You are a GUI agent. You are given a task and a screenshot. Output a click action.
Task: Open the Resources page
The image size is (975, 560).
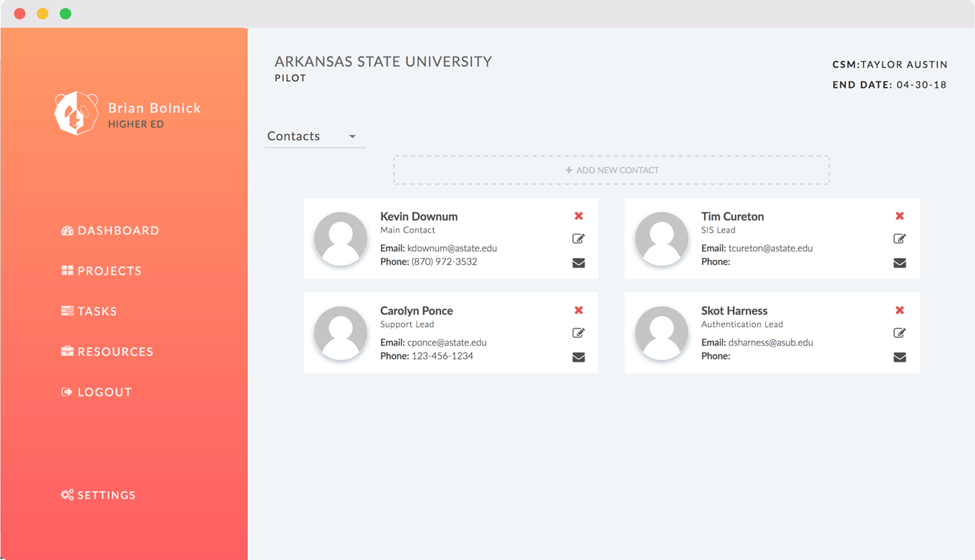tap(107, 352)
